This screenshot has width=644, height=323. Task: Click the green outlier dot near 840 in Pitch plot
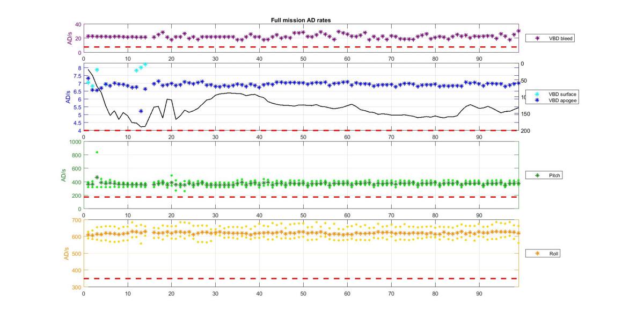(x=97, y=152)
